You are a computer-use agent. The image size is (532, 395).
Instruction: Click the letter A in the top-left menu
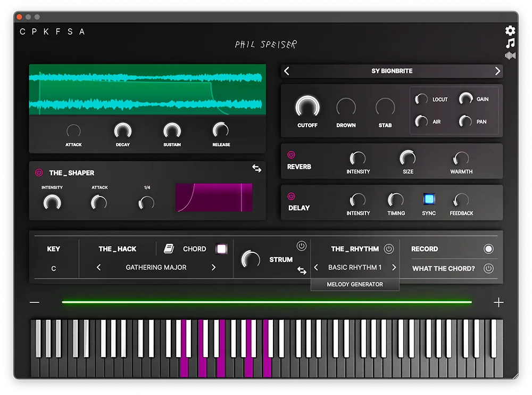81,32
